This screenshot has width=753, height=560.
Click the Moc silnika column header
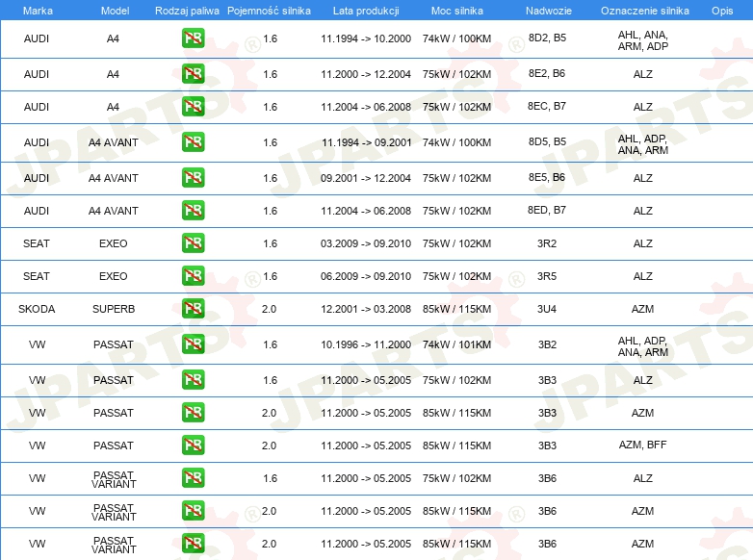(456, 11)
